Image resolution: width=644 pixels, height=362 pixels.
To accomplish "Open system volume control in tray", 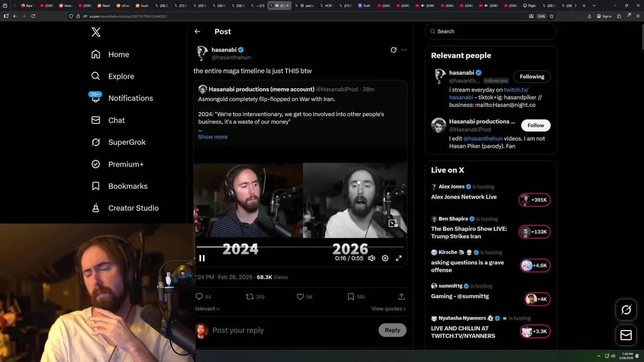I will pos(613,356).
